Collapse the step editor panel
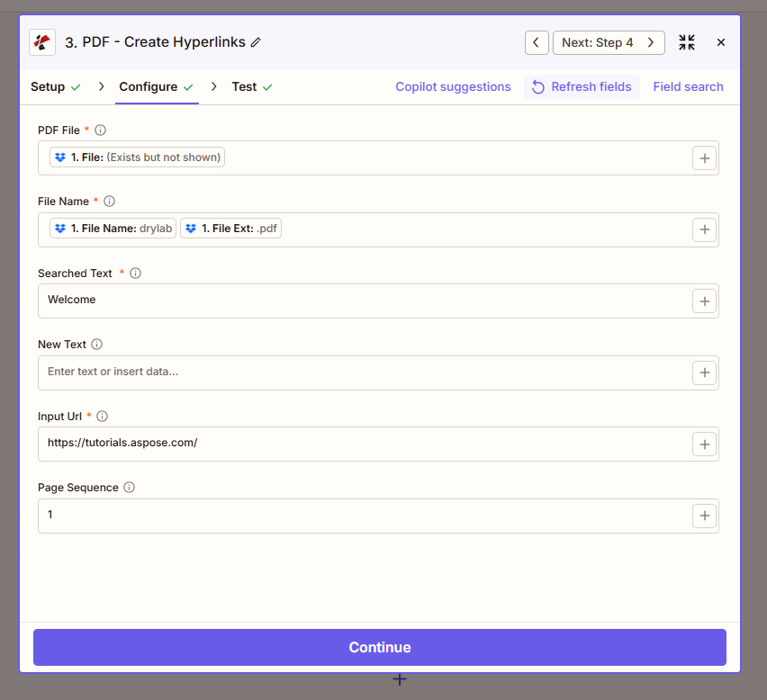The image size is (767, 700). point(687,42)
